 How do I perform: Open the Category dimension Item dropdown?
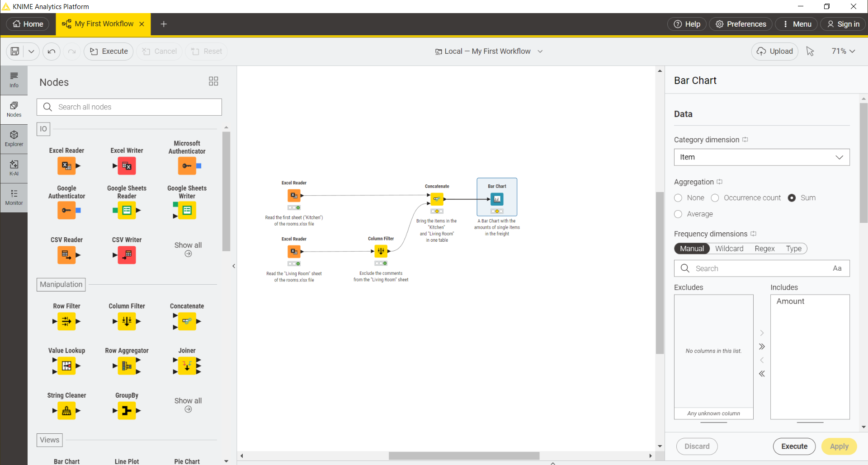(x=761, y=157)
